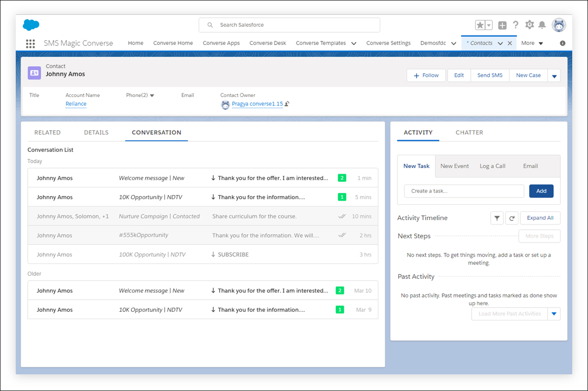Click the green unread badge showing 2 today
The width and height of the screenshot is (588, 391).
342,178
